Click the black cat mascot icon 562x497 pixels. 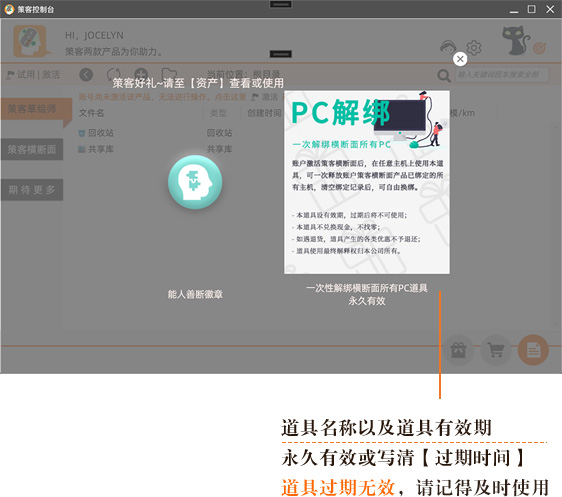(516, 40)
